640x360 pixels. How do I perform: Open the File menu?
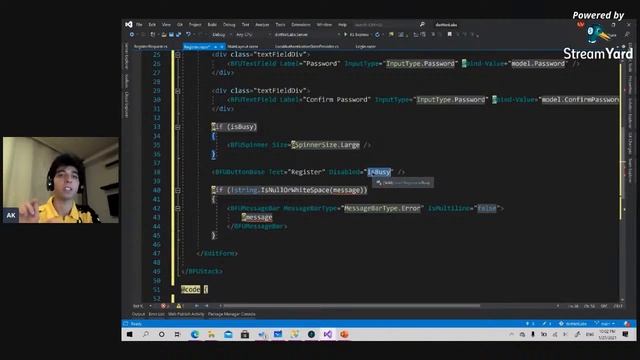coord(139,25)
